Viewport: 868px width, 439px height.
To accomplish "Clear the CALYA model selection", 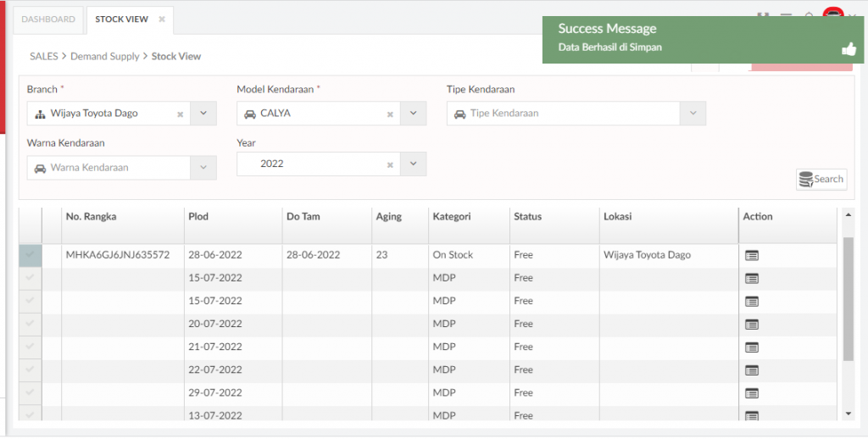I will click(390, 114).
